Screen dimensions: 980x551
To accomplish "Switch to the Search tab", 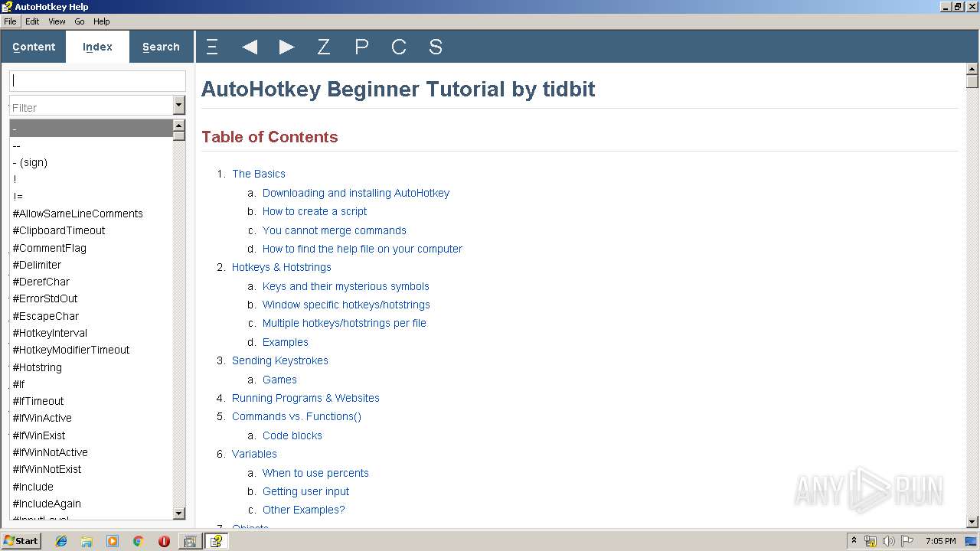I will [161, 47].
